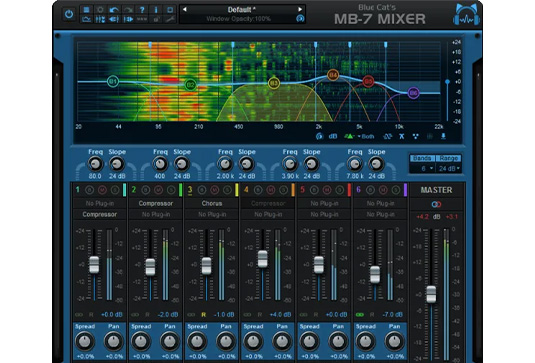This screenshot has height=363, width=535.
Task: Click the gear settings icon in toolbar
Action: point(100,10)
